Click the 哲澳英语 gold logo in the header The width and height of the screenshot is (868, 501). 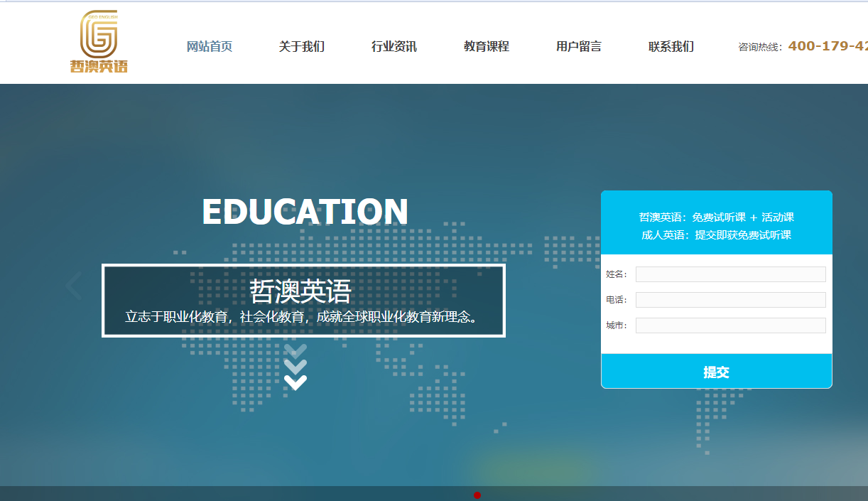point(99,42)
